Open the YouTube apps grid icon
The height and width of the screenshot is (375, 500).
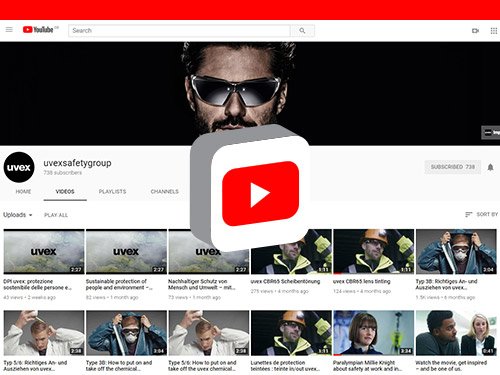[x=494, y=31]
